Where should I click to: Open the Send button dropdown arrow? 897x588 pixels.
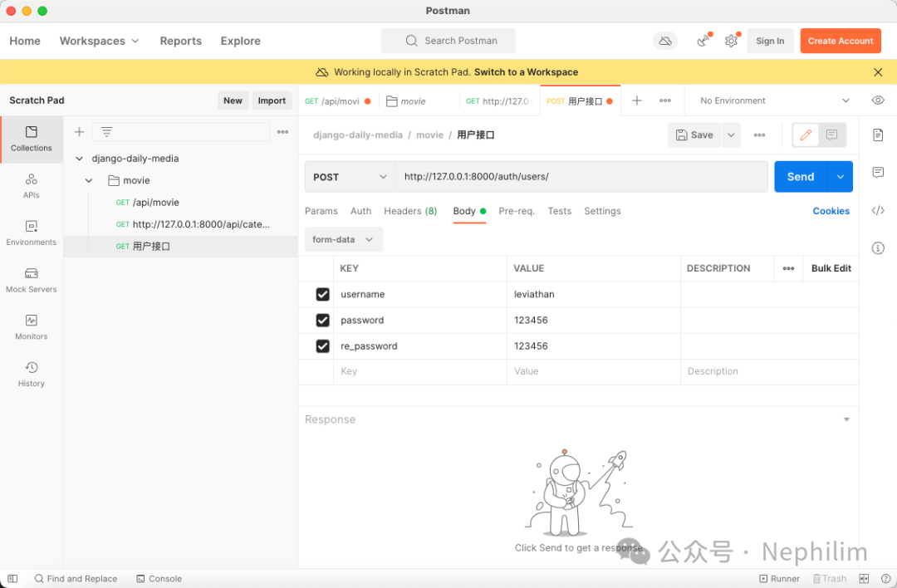[840, 177]
